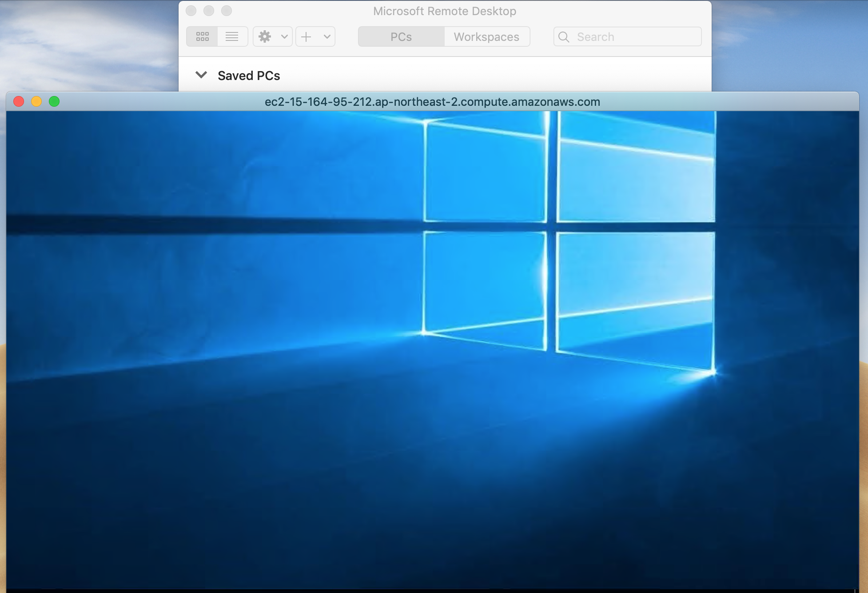
Task: Open the gear settings dropdown arrow
Action: (x=284, y=36)
